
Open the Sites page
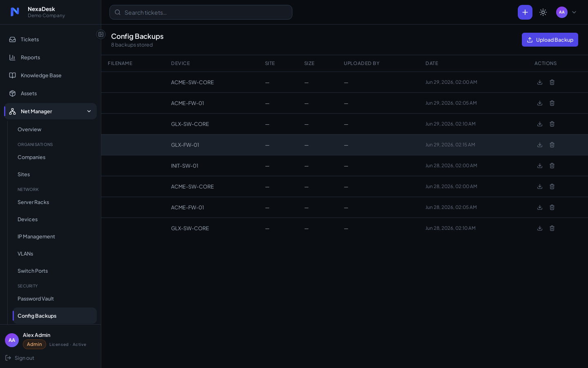(x=55, y=174)
